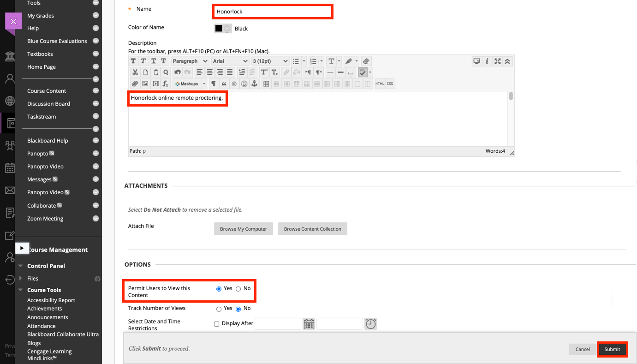Open Course Content in the course menu
Image resolution: width=637 pixels, height=364 pixels.
47,91
